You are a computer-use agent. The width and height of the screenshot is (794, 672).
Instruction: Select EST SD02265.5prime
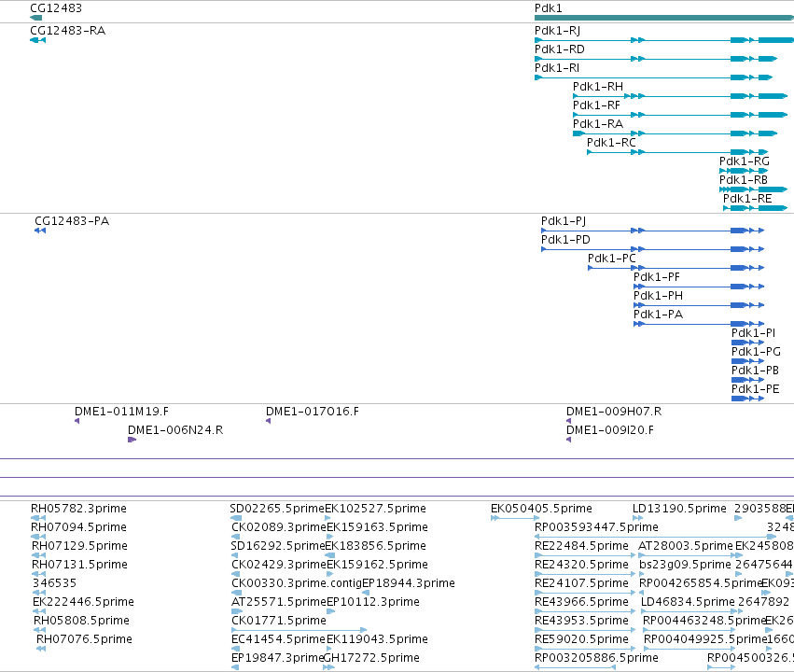pyautogui.click(x=277, y=509)
